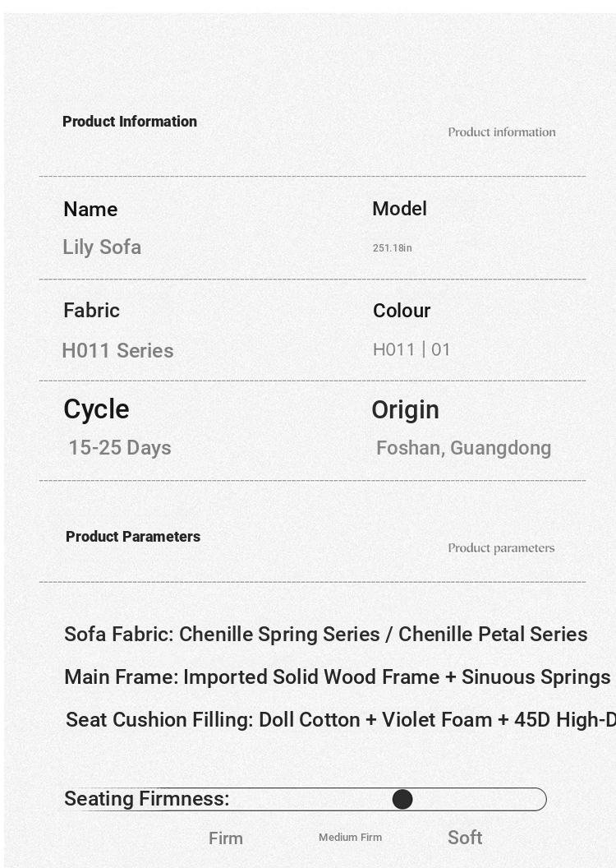Click the colour value H011 | 01

pyautogui.click(x=411, y=349)
